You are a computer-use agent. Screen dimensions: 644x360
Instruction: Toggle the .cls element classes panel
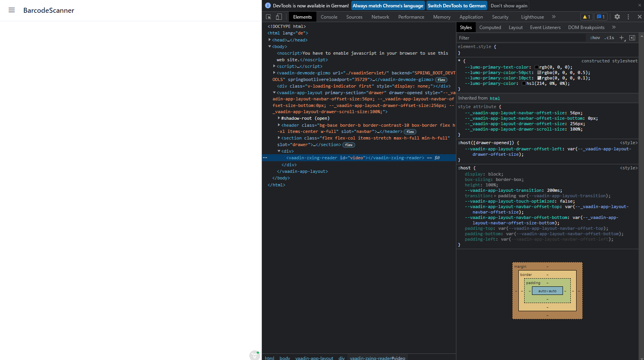click(x=609, y=38)
